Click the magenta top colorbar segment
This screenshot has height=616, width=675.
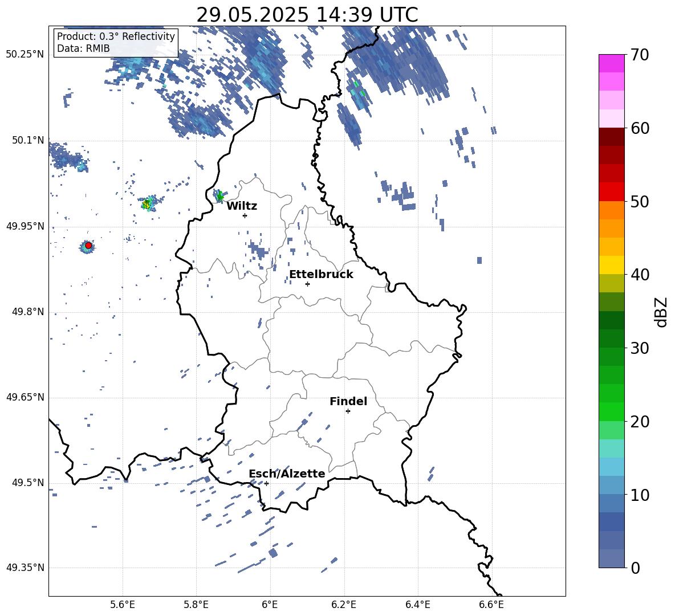coord(611,63)
